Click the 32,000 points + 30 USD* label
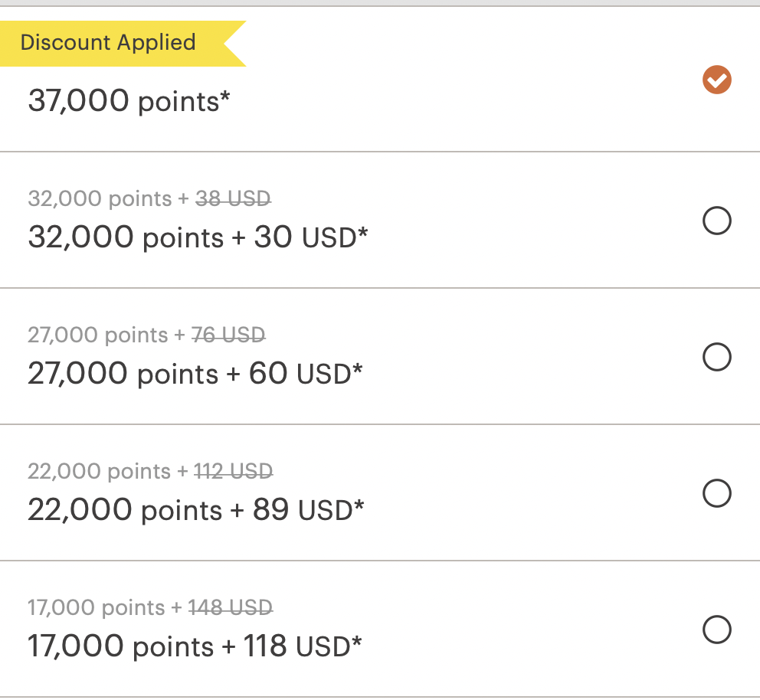This screenshot has width=760, height=700. (198, 238)
